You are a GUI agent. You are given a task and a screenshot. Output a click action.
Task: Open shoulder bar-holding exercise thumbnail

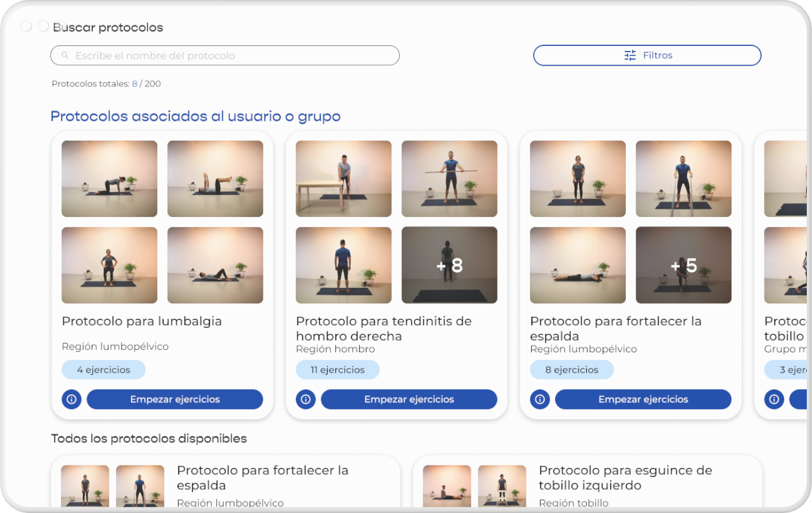pos(449,179)
